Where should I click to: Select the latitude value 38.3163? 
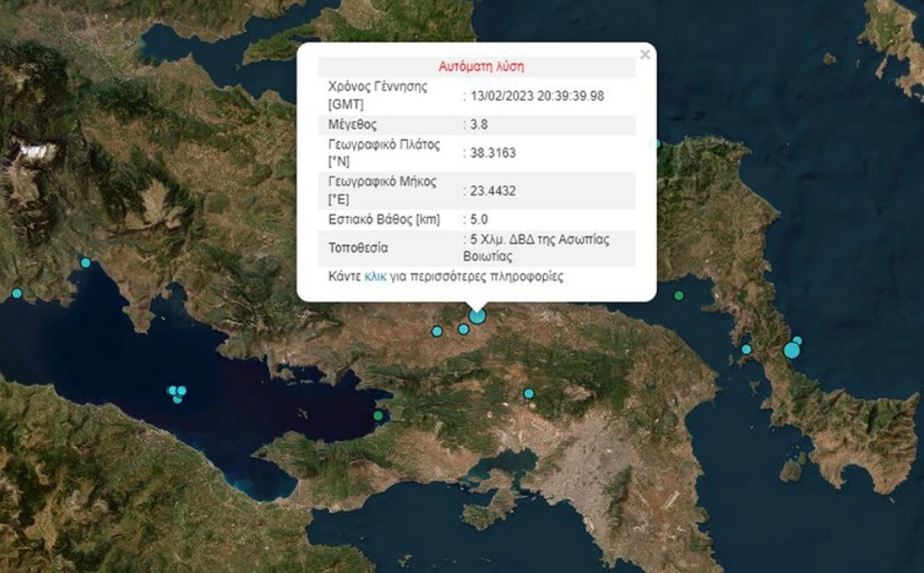point(493,153)
